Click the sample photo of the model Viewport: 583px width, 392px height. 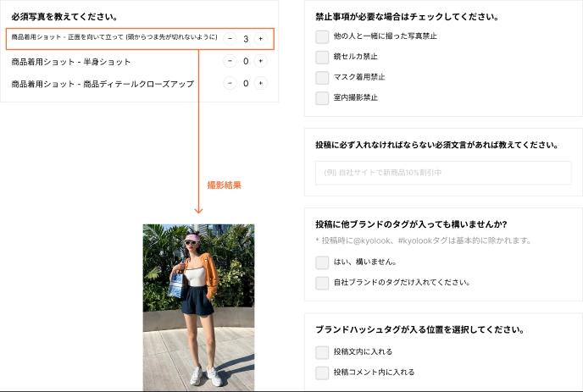[x=198, y=306]
